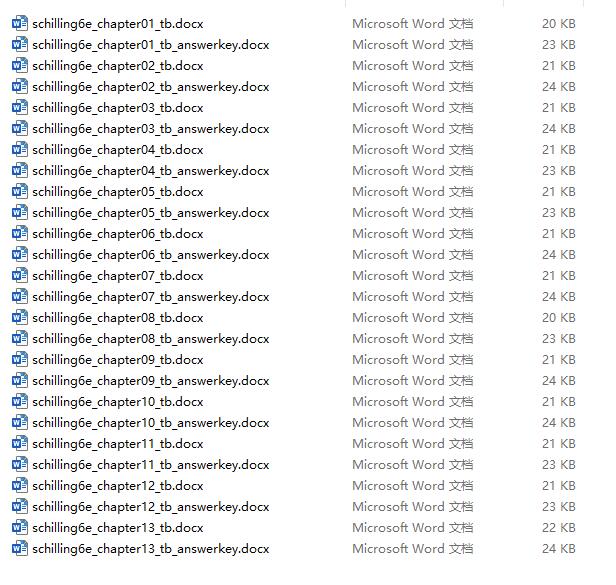The width and height of the screenshot is (616, 585).
Task: Select file name schilling6e_chapter03_tb_answerkey.docx
Action: 151,129
